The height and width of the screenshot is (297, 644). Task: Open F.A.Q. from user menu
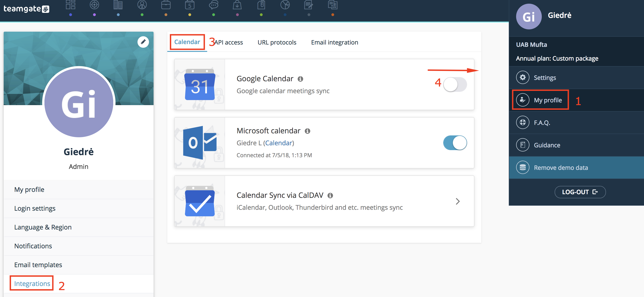click(576, 123)
